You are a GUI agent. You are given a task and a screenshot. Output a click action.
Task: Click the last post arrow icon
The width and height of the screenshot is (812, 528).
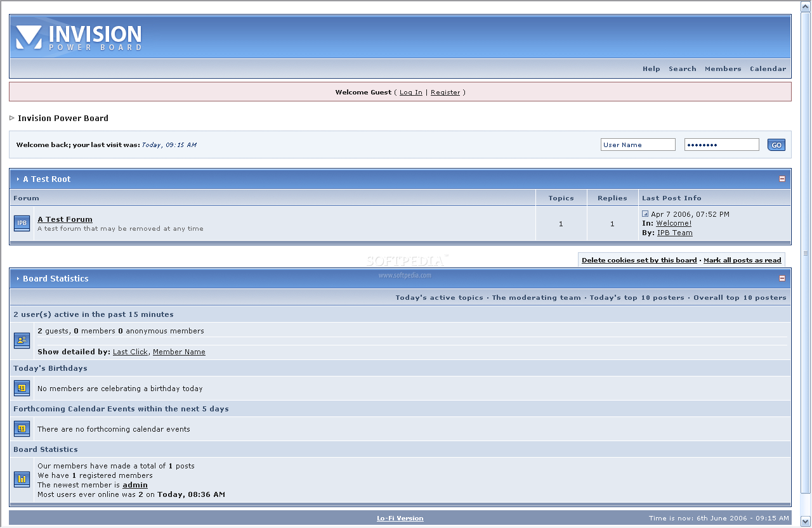click(x=645, y=214)
